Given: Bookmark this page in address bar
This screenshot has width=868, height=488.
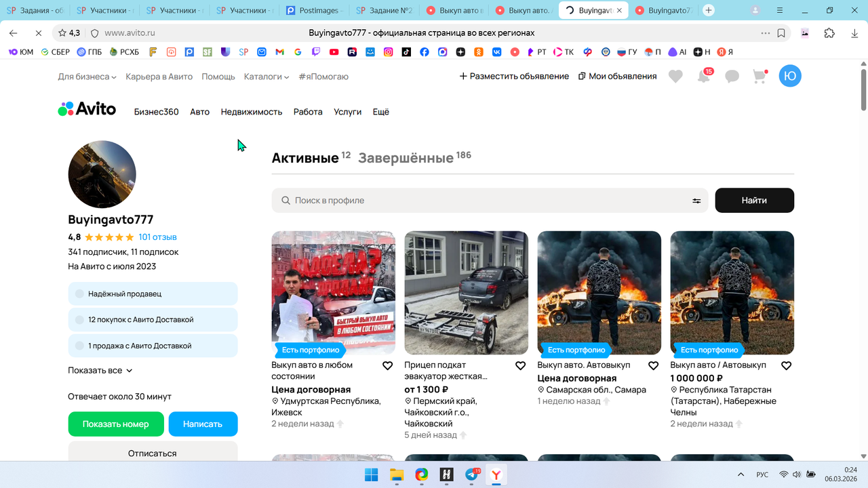Looking at the screenshot, I should [x=782, y=33].
